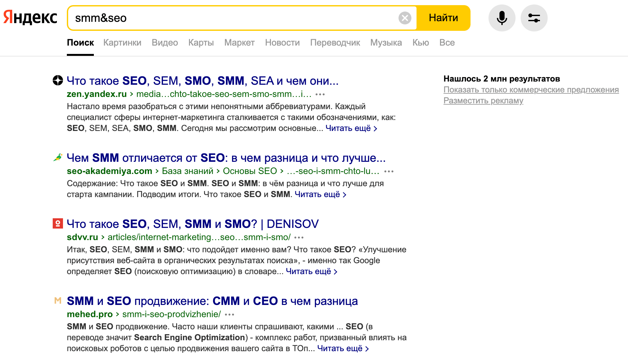Open 'База знаний' breadcrumb link
The height and width of the screenshot is (364, 628).
[x=188, y=171]
